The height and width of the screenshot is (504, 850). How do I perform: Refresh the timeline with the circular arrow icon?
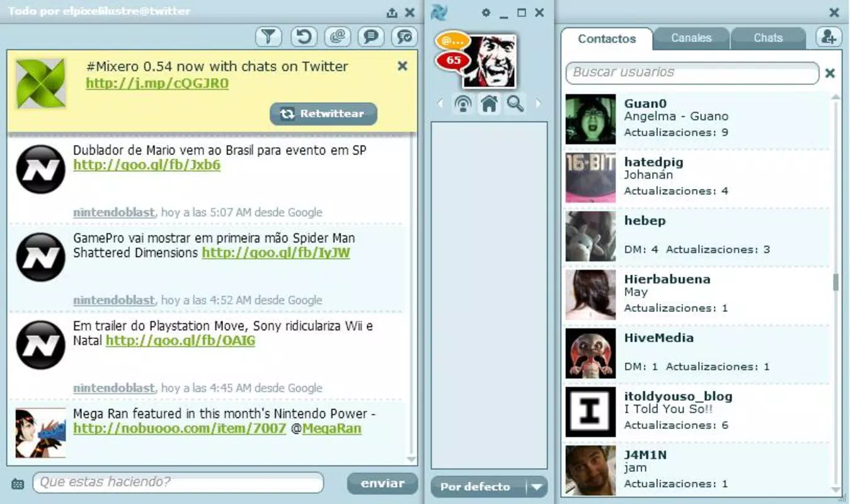click(304, 37)
